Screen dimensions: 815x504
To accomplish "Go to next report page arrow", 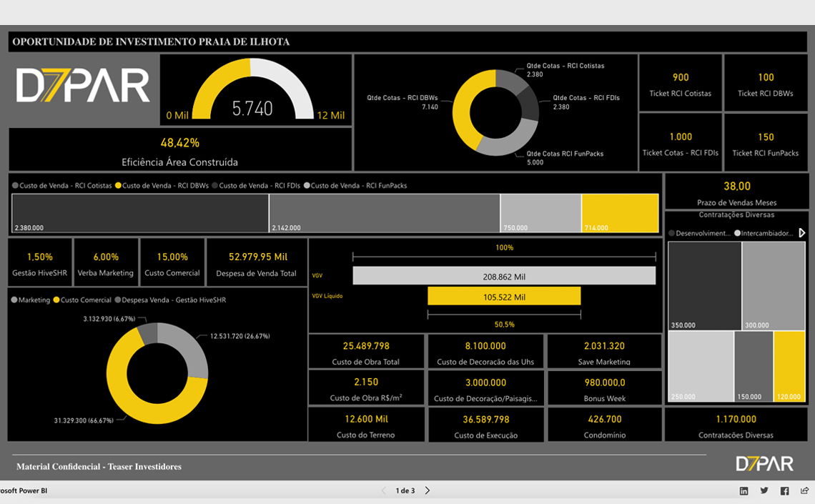I will [x=428, y=491].
